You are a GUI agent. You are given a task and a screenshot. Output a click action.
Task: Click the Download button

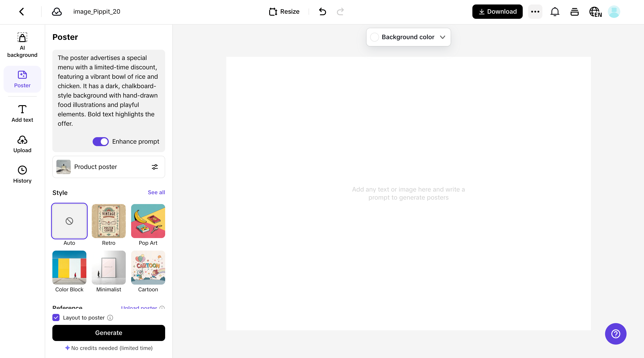(x=497, y=11)
